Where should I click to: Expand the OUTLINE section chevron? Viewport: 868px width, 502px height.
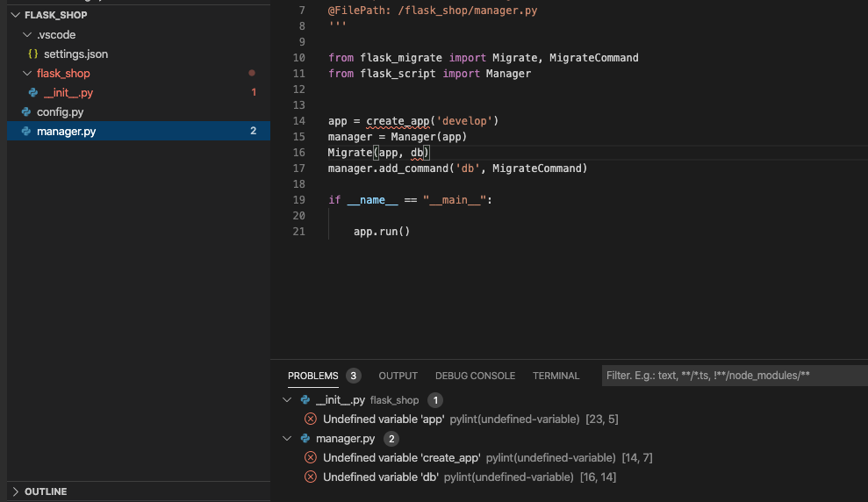[x=16, y=491]
